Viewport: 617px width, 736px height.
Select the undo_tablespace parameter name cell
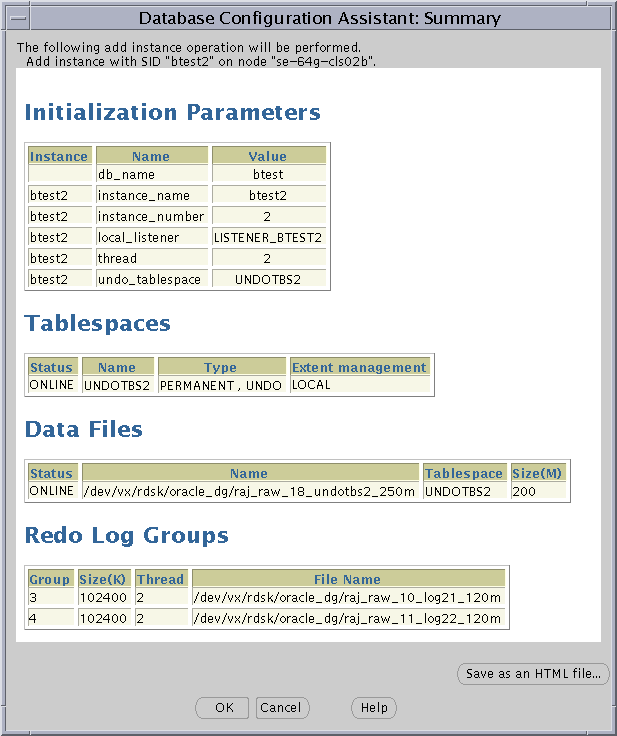point(151,280)
